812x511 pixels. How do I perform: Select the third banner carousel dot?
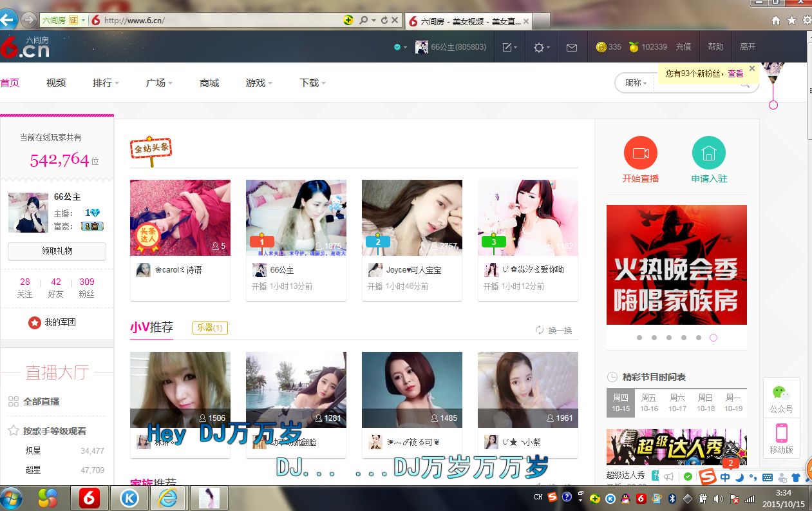(x=669, y=338)
